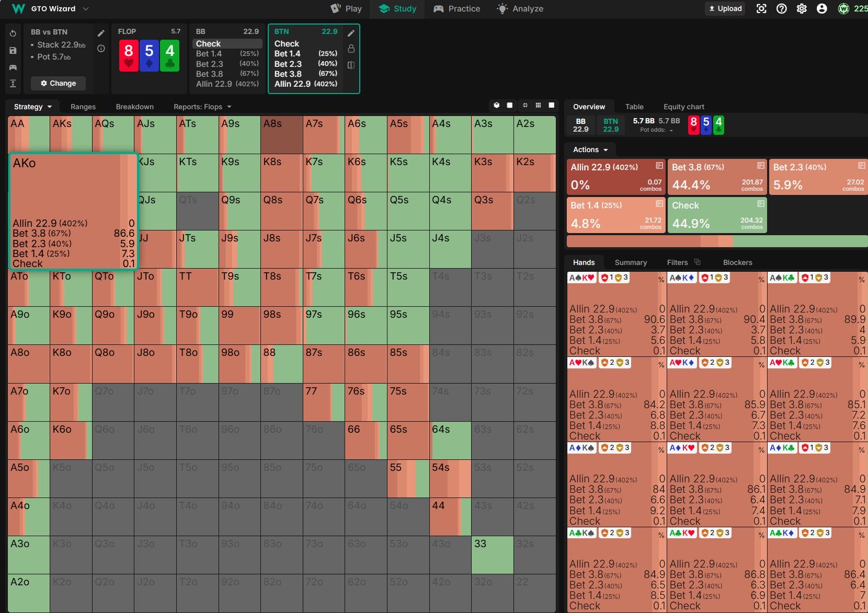This screenshot has width=868, height=613.
Task: Click the gamepad practice icon in sidebar
Action: point(13,67)
